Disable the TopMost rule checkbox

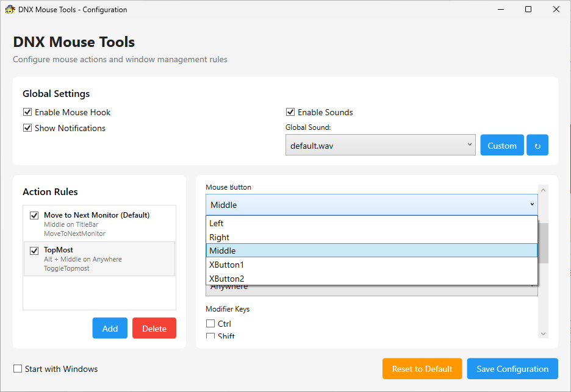click(34, 251)
